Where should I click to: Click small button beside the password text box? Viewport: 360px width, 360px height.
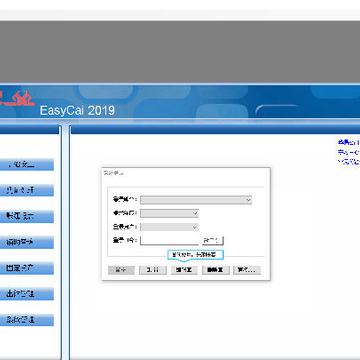point(213,240)
